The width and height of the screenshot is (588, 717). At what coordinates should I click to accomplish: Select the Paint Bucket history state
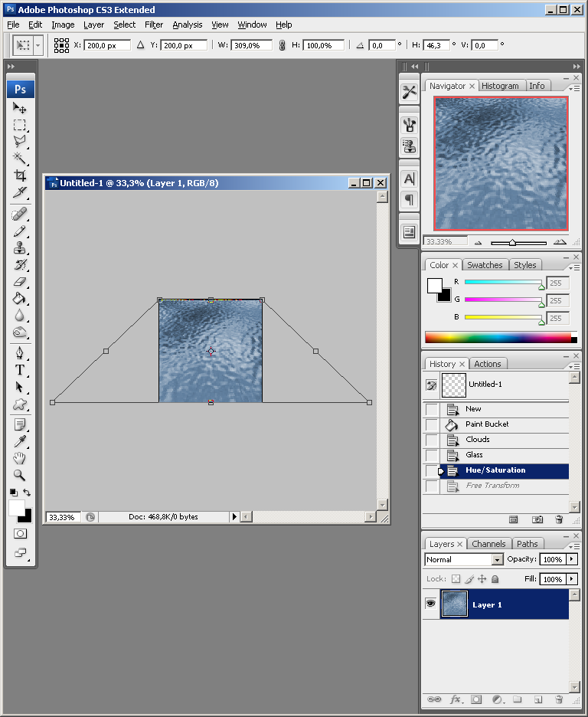(505, 424)
